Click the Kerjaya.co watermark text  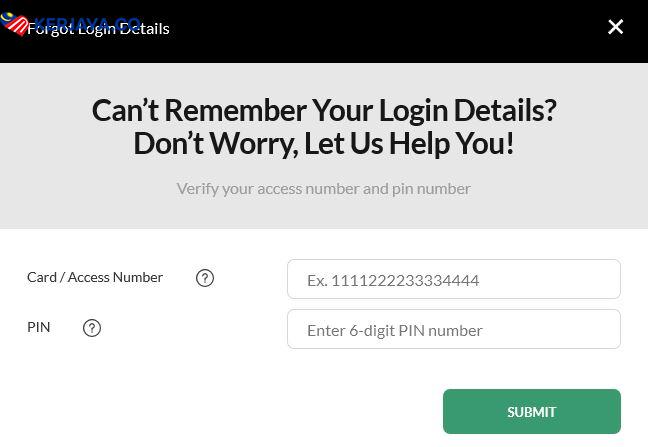coord(88,21)
